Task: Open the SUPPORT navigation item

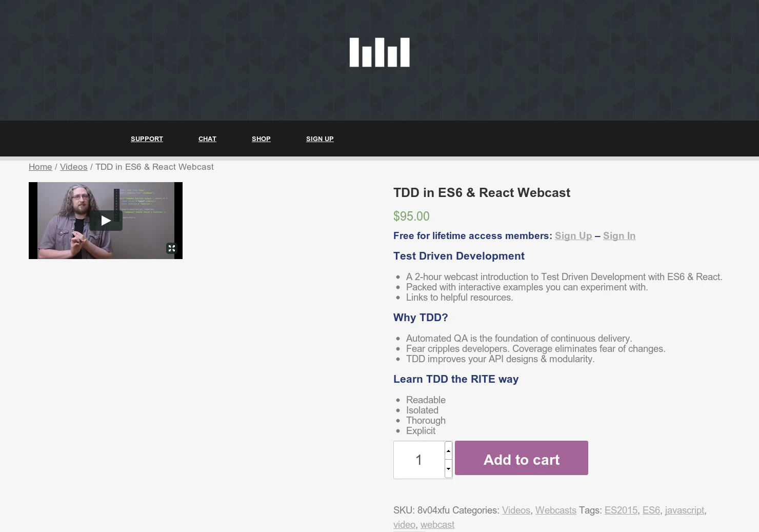Action: [x=147, y=139]
